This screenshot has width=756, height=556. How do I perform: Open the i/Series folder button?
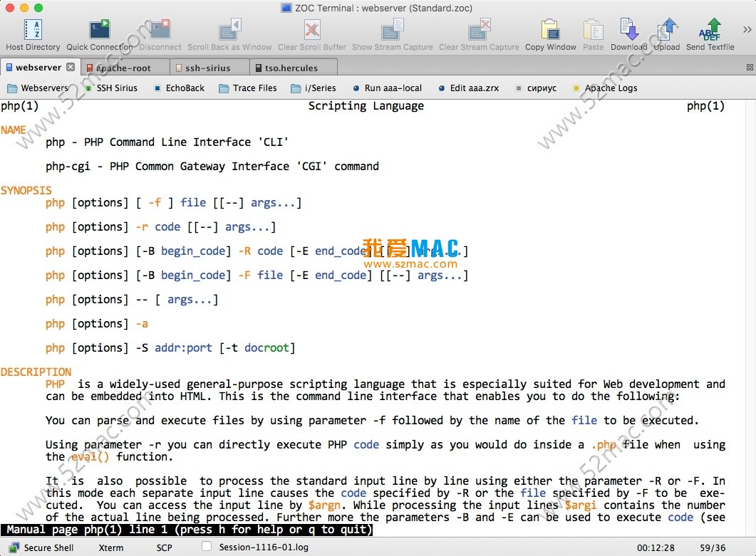(x=314, y=88)
